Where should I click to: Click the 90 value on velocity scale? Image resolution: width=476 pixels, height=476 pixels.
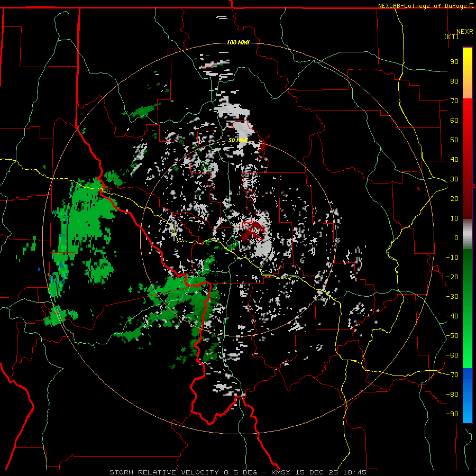tap(454, 62)
